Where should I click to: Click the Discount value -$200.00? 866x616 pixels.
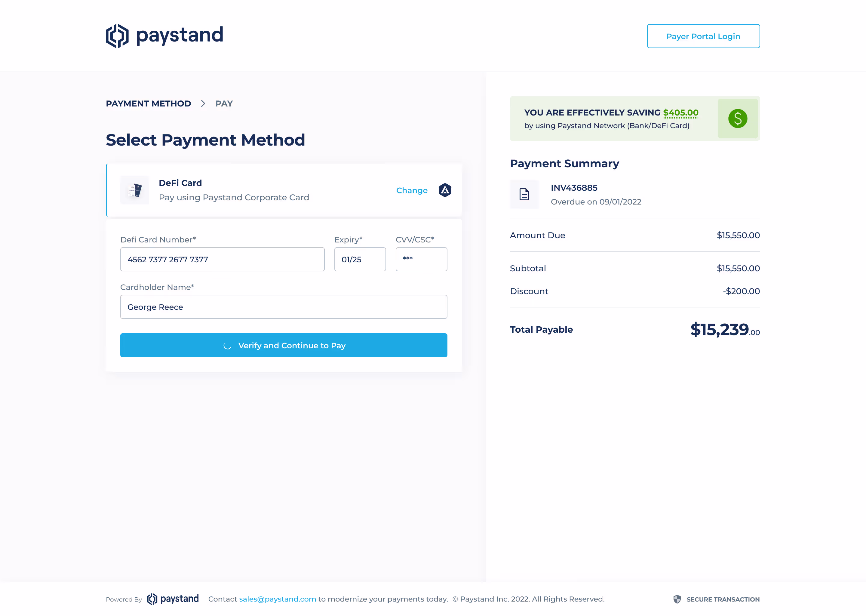(x=741, y=291)
